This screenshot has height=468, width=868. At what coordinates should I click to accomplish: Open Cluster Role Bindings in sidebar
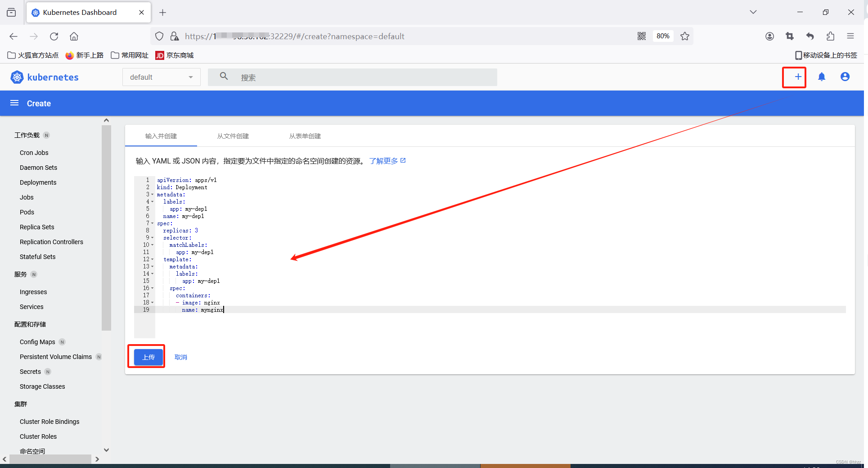(49, 422)
